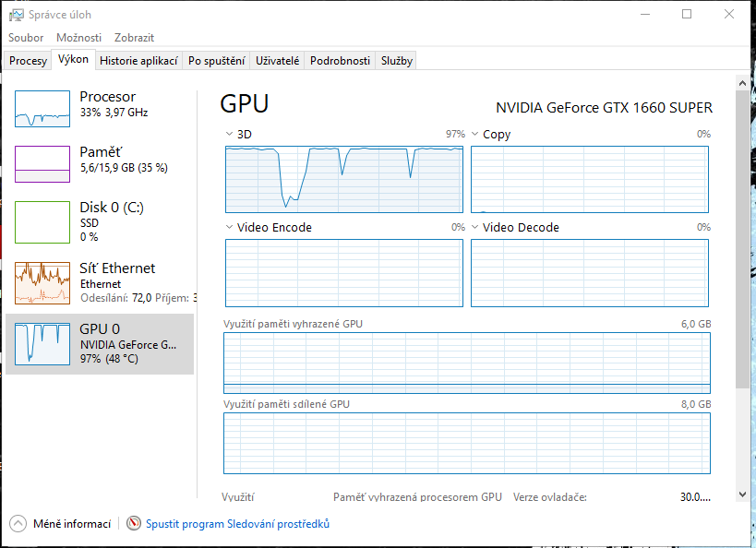Click the Méně informací button

tap(71, 524)
